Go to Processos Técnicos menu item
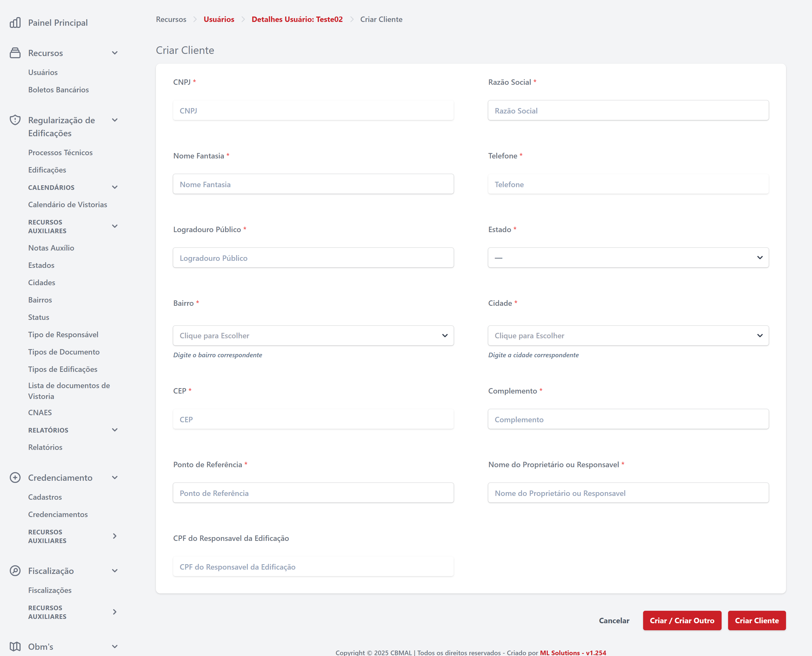 click(x=60, y=152)
